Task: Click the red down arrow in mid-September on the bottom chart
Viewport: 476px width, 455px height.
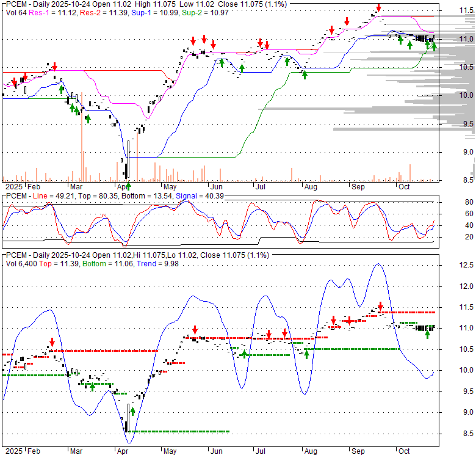Action: pyautogui.click(x=380, y=306)
